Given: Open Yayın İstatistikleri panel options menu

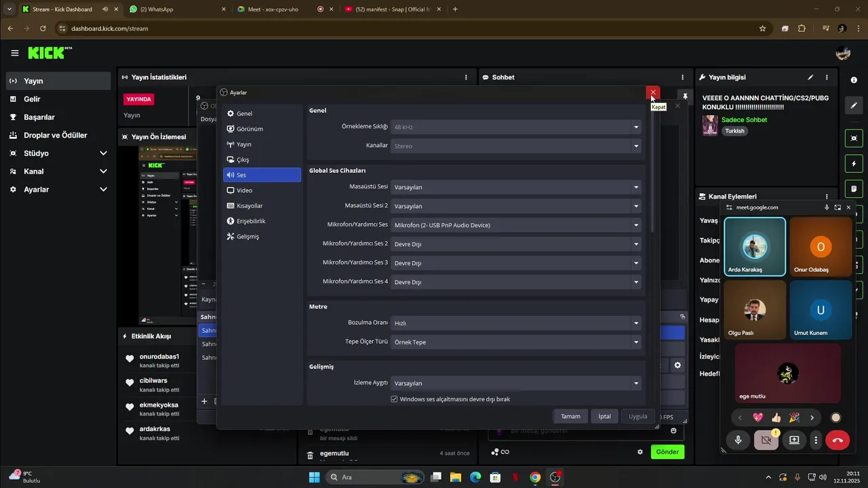Looking at the screenshot, I should pyautogui.click(x=466, y=77).
